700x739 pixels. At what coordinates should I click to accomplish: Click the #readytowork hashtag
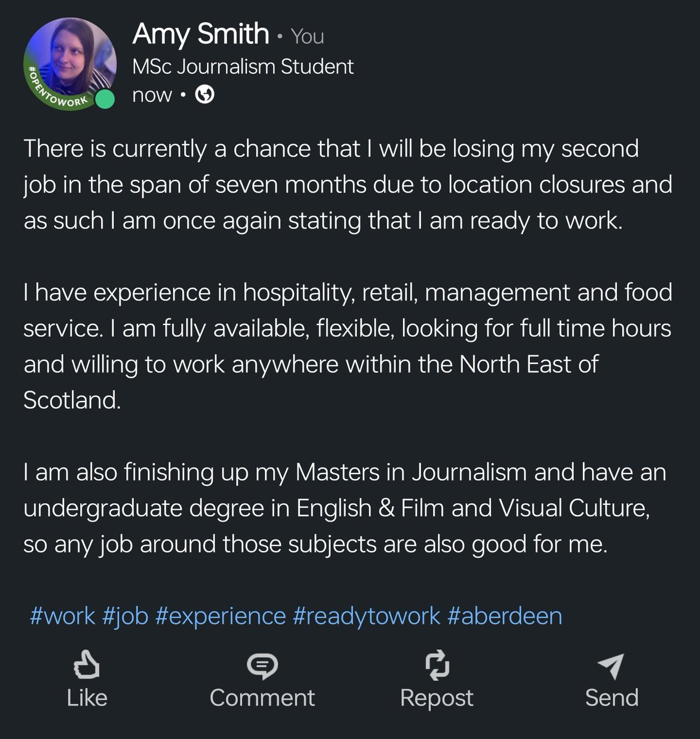point(366,615)
